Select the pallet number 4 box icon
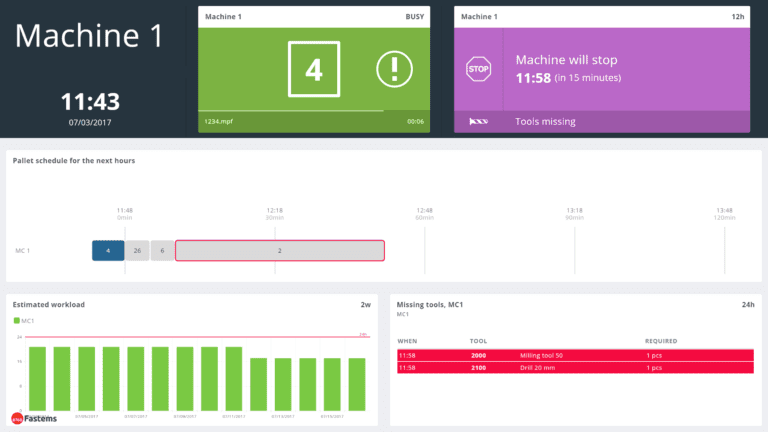 (x=314, y=69)
